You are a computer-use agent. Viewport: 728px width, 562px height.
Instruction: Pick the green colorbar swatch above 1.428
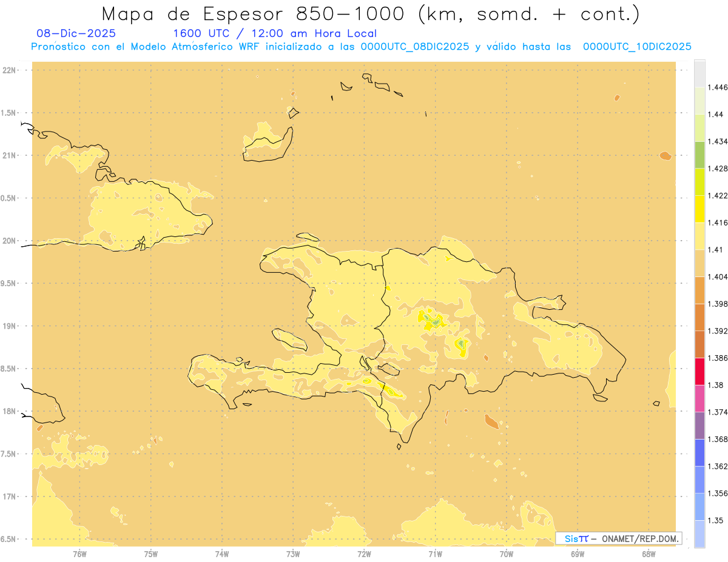click(x=699, y=155)
